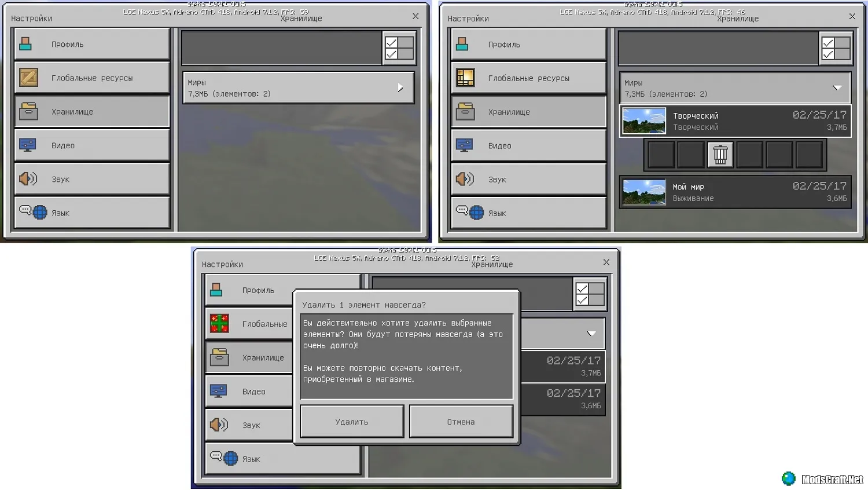Expand the Миры category arrow

(x=400, y=87)
